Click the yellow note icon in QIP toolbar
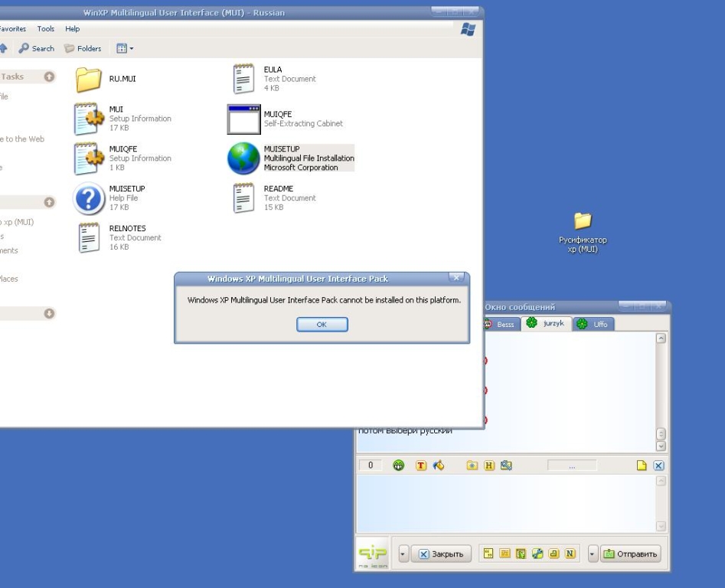Image resolution: width=725 pixels, height=588 pixels. click(x=642, y=465)
